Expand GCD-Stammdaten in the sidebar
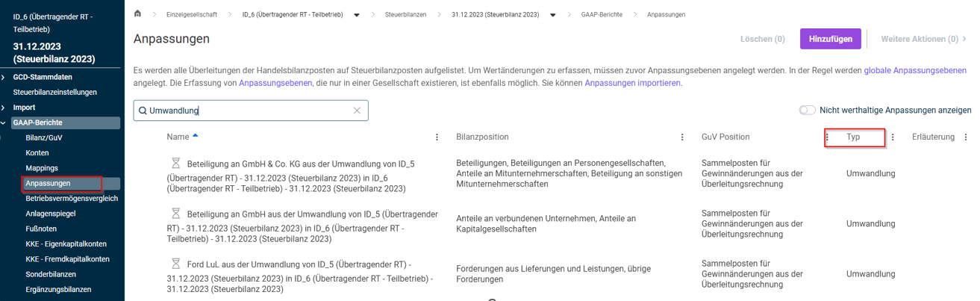980x301 pixels. 4,77
